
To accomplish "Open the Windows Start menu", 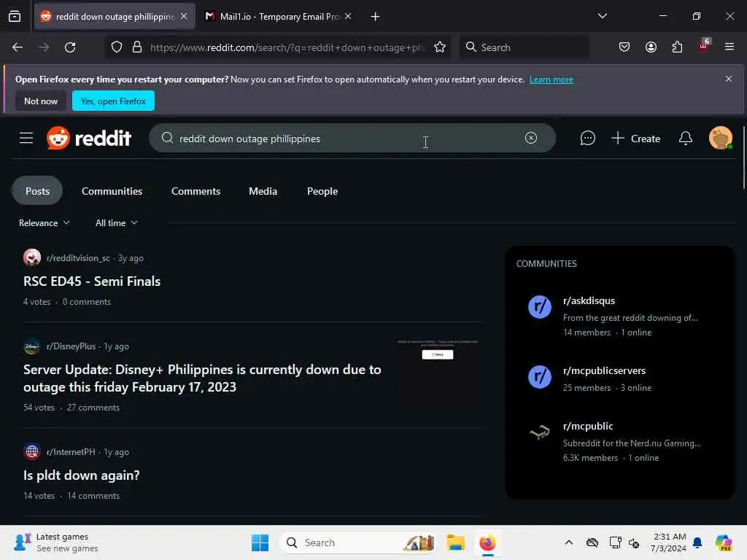I will [x=260, y=542].
